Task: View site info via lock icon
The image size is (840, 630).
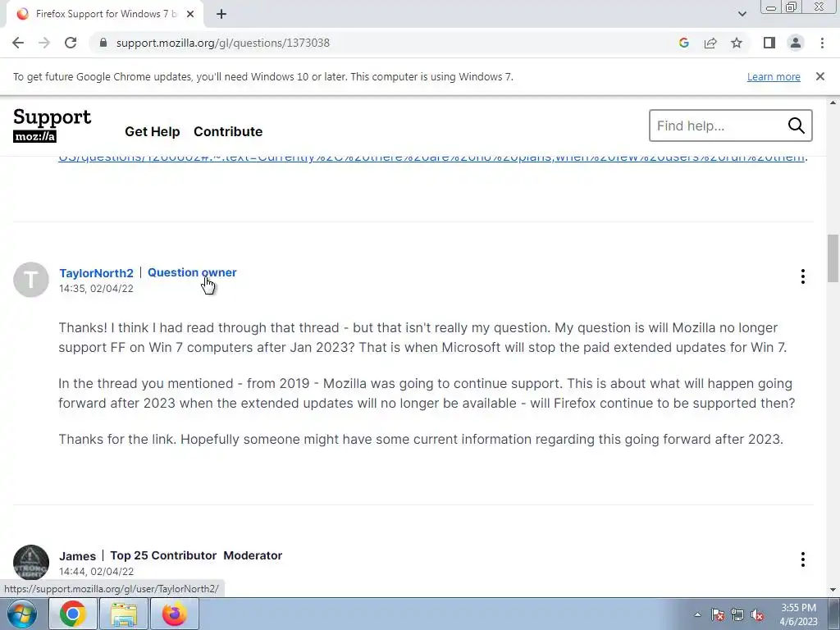Action: point(103,43)
